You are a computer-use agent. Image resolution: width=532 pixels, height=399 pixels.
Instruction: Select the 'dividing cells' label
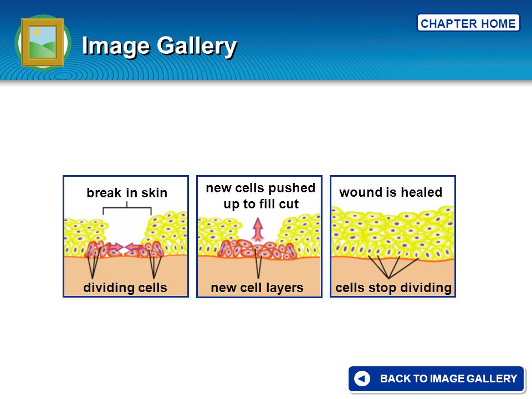[125, 288]
